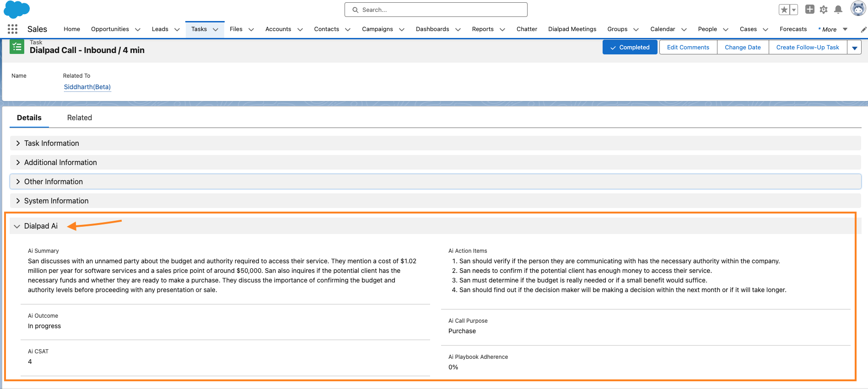Open the user profile avatar
This screenshot has height=389, width=868.
[x=858, y=9]
